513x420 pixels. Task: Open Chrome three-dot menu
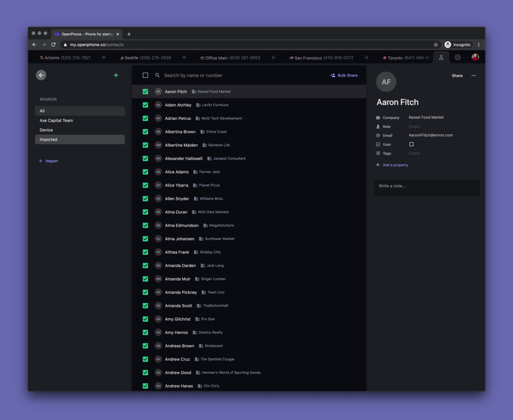479,45
